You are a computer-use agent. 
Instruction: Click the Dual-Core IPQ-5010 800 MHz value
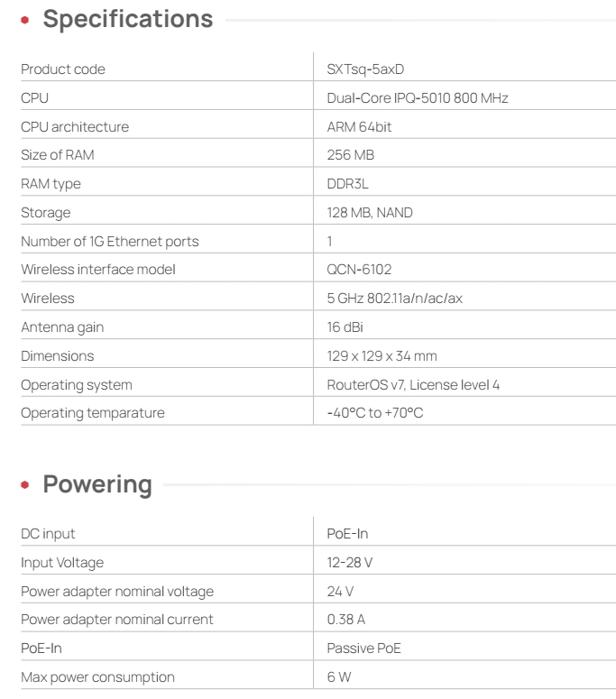coord(417,97)
